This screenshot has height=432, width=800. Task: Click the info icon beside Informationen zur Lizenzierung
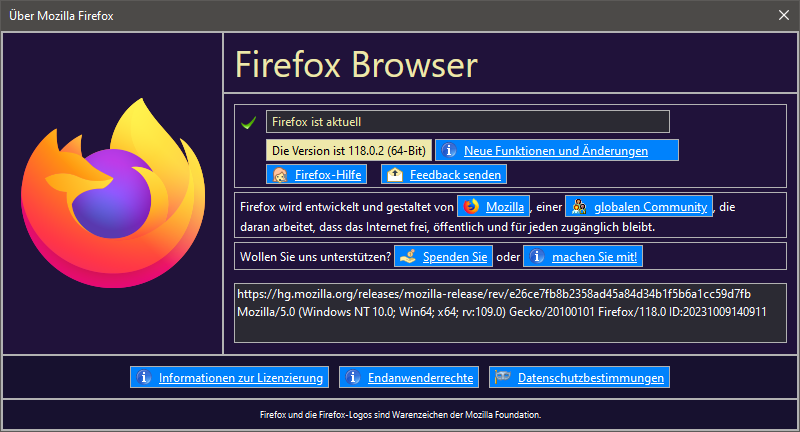pyautogui.click(x=144, y=377)
